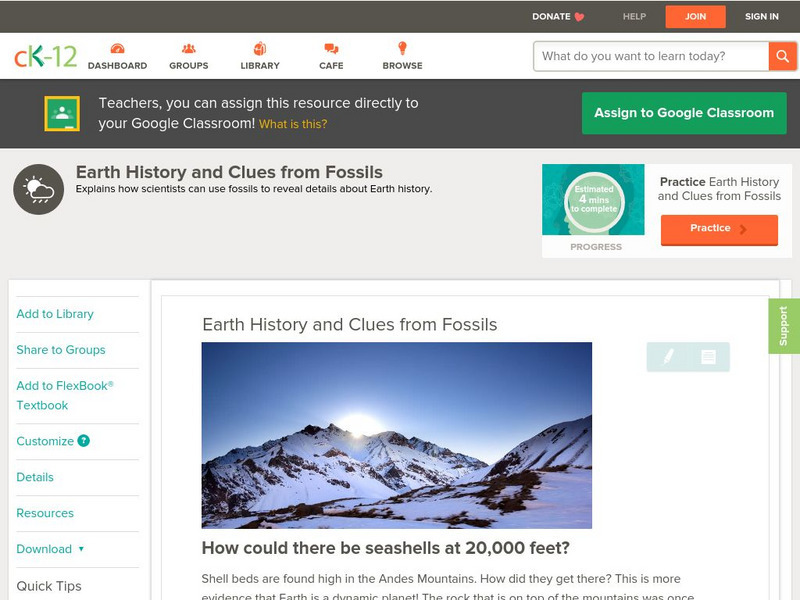Click the weather cloud subject icon
The height and width of the screenshot is (600, 800).
(x=39, y=189)
